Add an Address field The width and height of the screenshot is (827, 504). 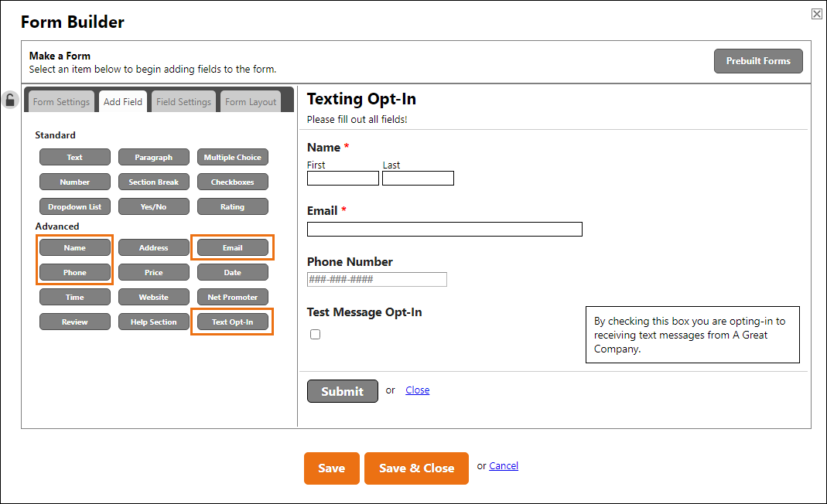(153, 248)
